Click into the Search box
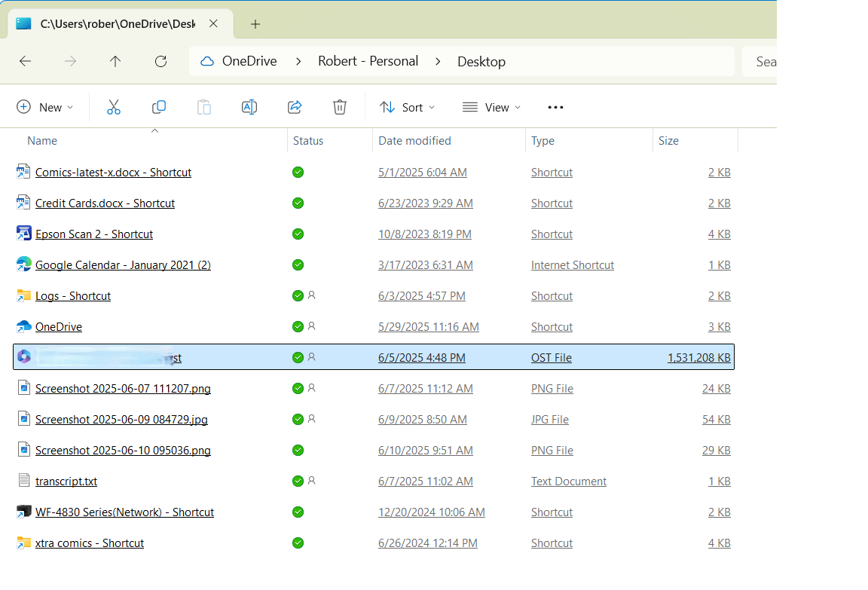This screenshot has height=590, width=868. [759, 62]
